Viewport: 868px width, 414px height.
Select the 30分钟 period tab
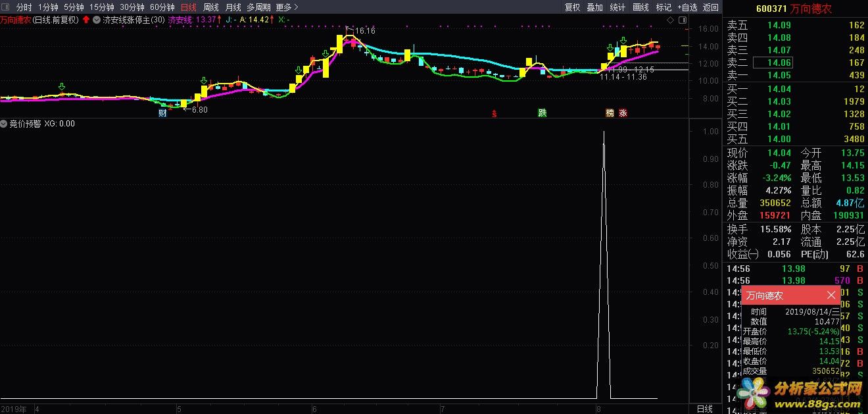click(132, 7)
